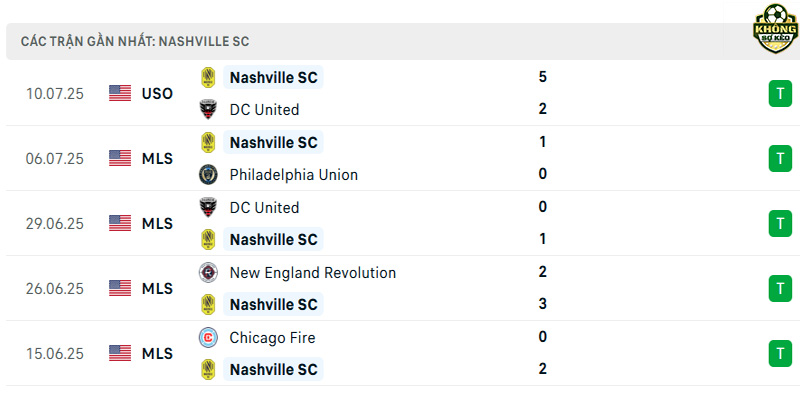Click the green T badge for the 26.06.25 match

pyautogui.click(x=780, y=288)
